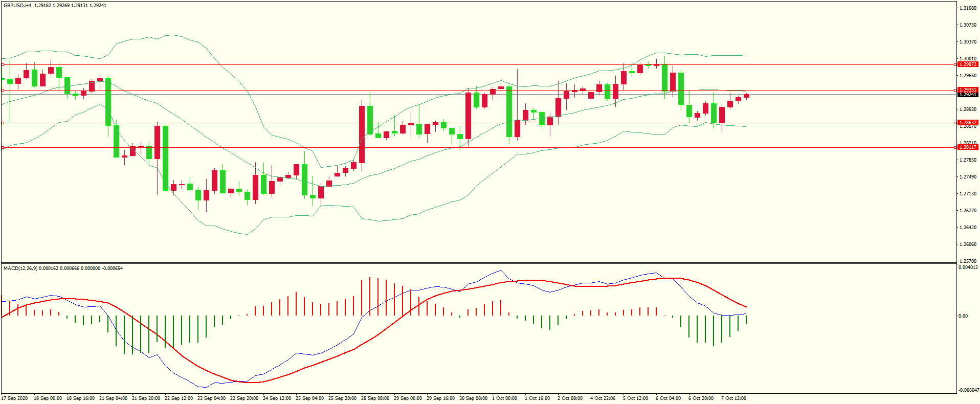Click the 1 Oct 00:00 time label
The image size is (980, 404).
coord(504,398)
